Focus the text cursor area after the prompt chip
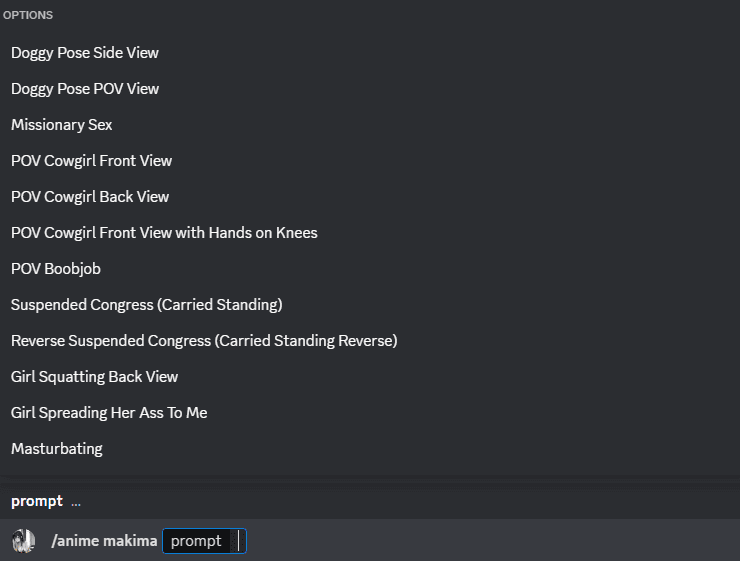Viewport: 740px width, 561px height. click(237, 541)
